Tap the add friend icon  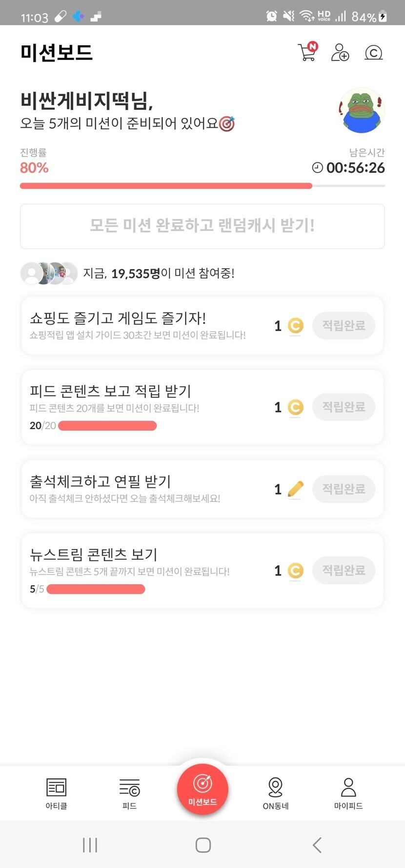pos(340,52)
